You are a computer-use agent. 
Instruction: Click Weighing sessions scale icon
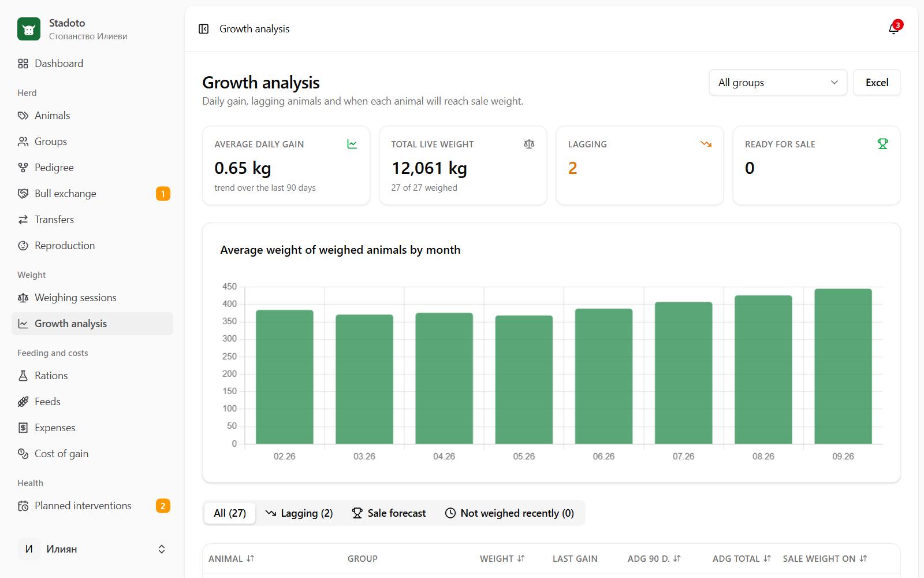coord(23,298)
